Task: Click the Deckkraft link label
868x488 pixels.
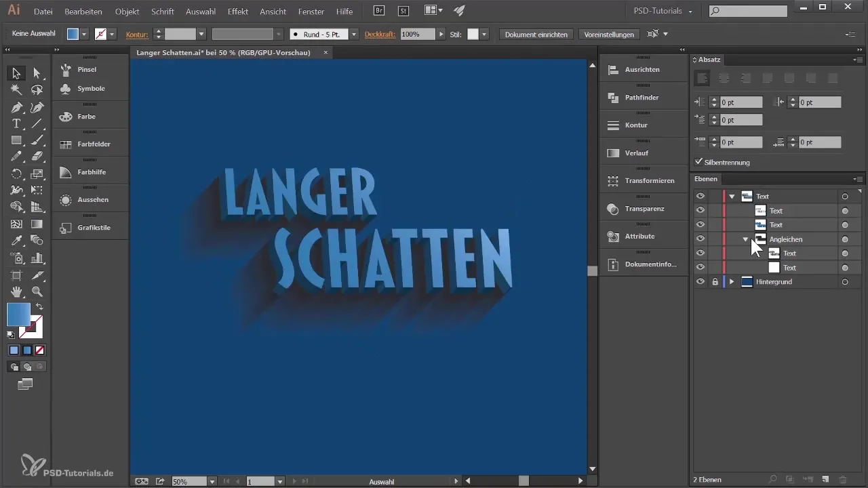Action: (x=381, y=34)
